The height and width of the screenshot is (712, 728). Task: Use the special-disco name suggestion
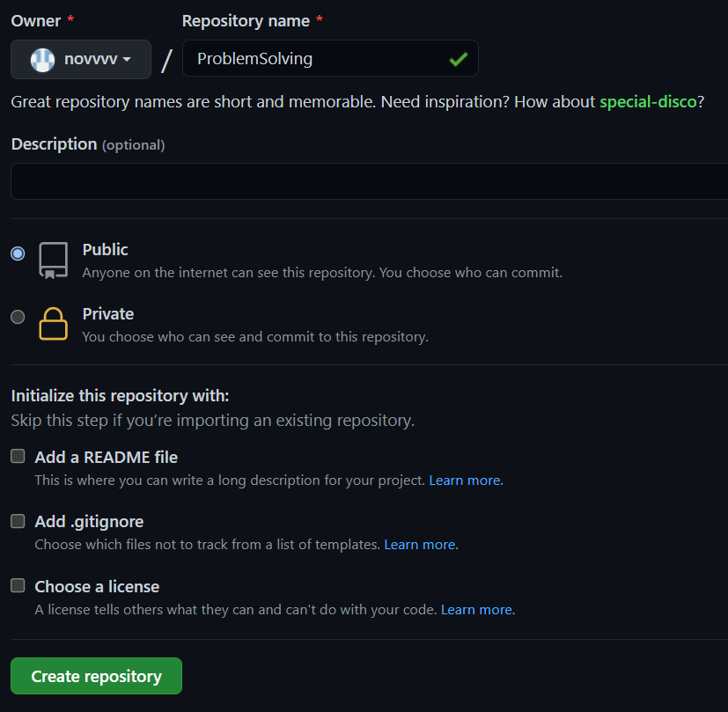click(648, 101)
